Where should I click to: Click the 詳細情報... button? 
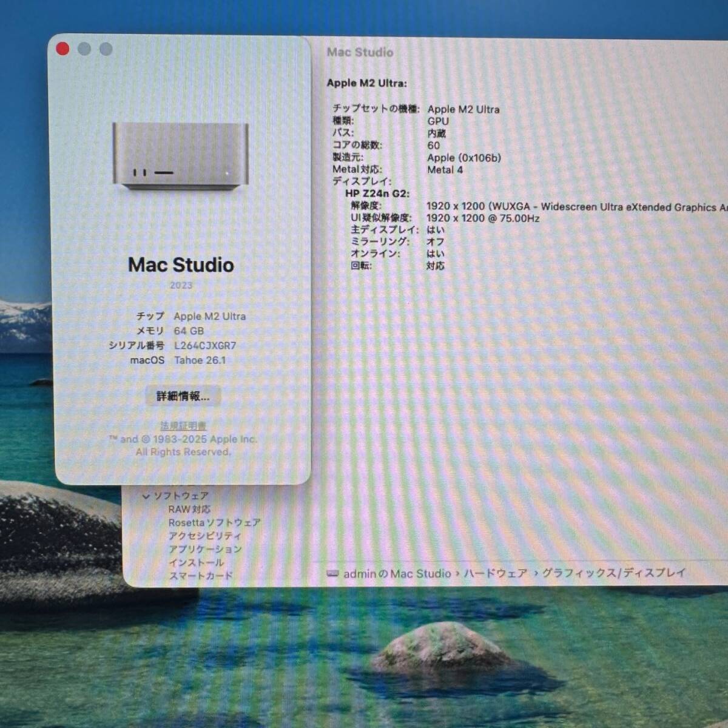point(183,396)
